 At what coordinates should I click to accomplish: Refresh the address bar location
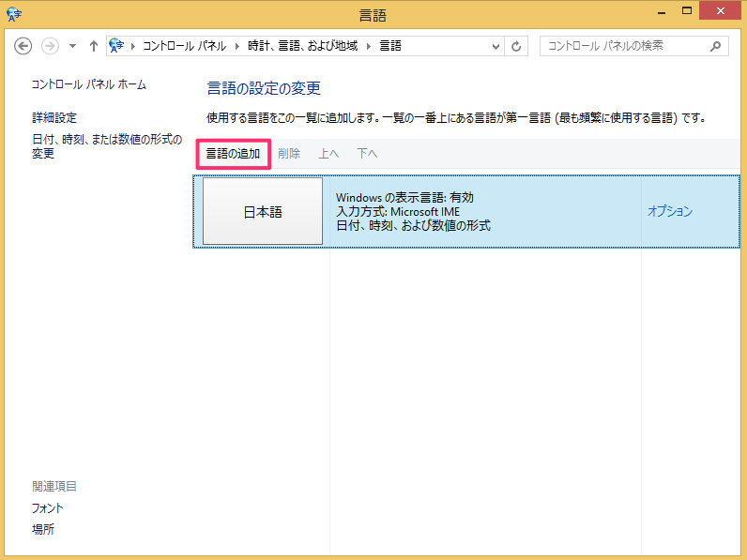(x=516, y=46)
